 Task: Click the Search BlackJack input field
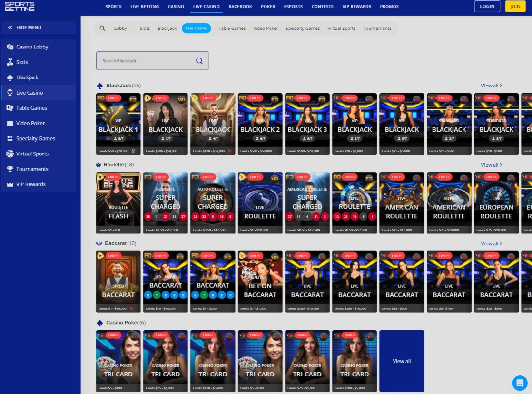[x=148, y=61]
